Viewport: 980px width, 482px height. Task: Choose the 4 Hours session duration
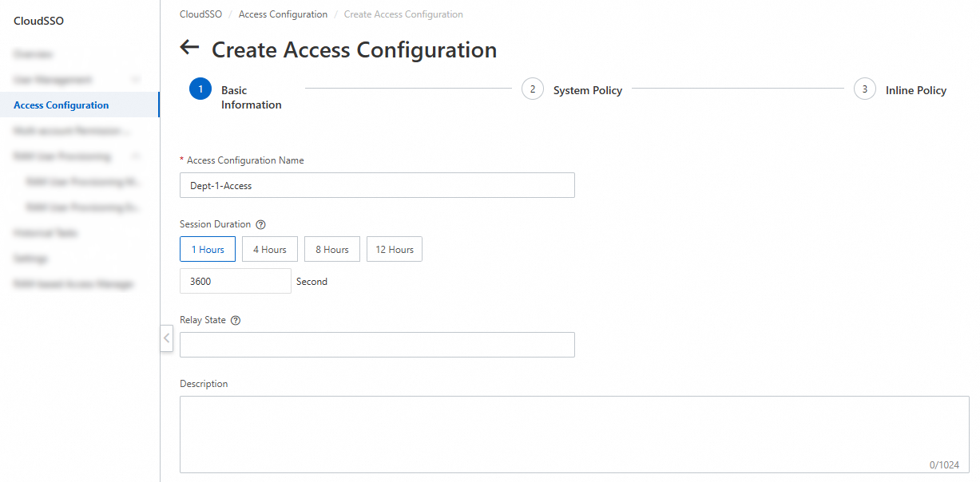(270, 250)
